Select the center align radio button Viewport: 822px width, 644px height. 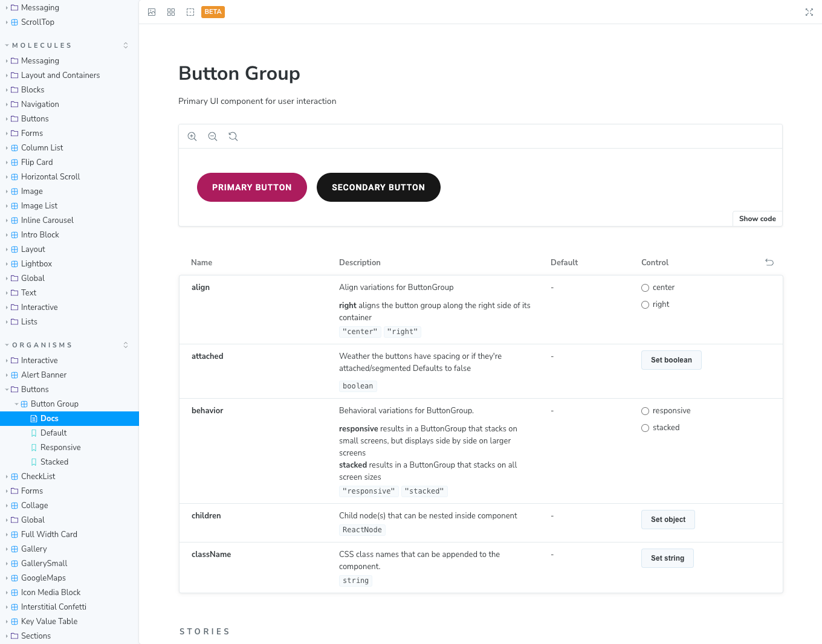(x=645, y=288)
